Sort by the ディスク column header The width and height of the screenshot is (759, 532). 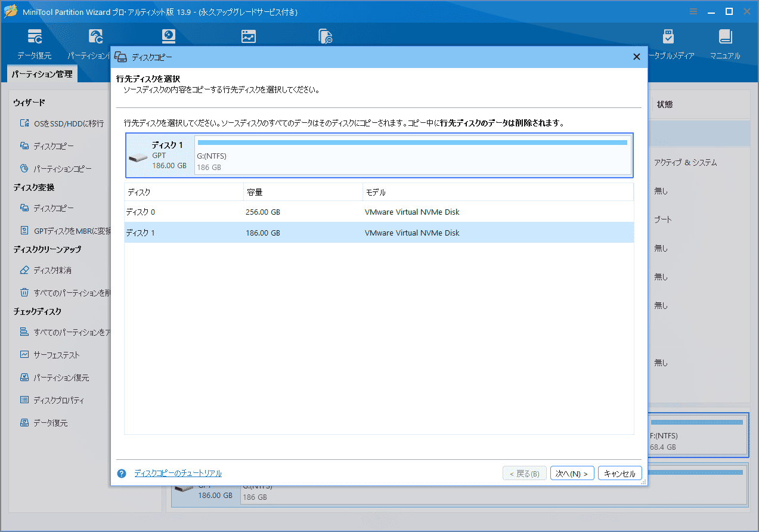[184, 193]
